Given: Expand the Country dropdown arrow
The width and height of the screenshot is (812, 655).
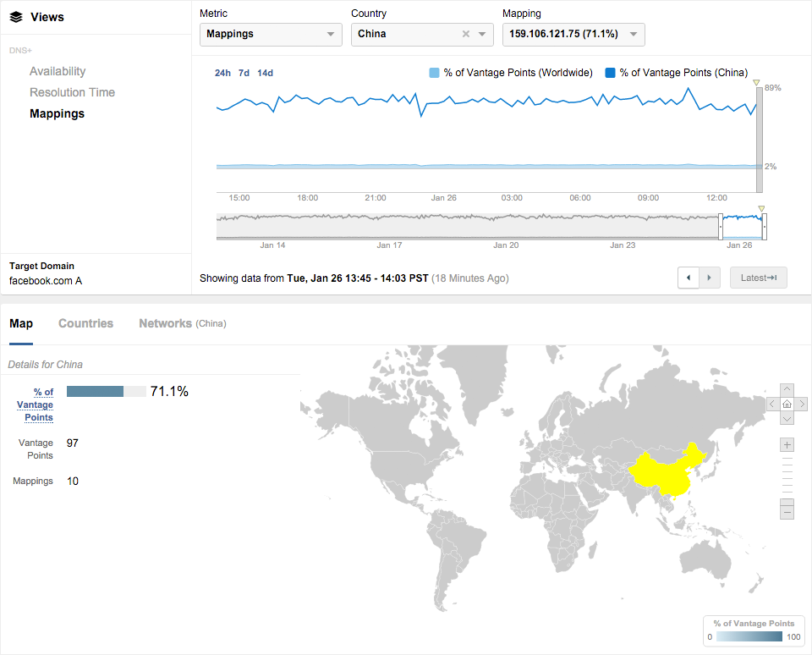Looking at the screenshot, I should (482, 34).
